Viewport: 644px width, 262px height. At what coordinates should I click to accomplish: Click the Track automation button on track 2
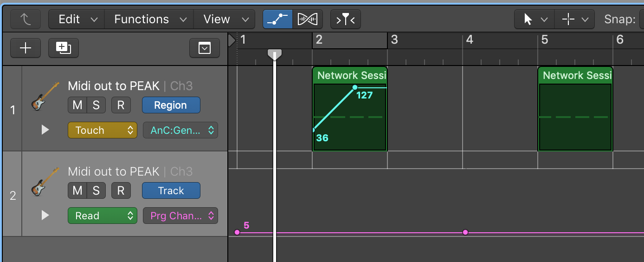click(x=171, y=190)
